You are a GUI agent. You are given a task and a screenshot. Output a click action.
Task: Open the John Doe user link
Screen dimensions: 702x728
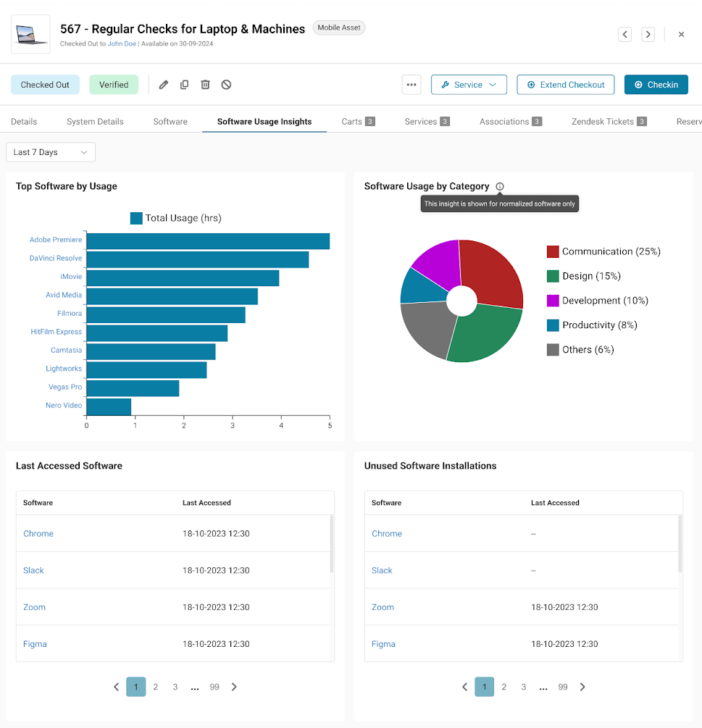(x=122, y=43)
